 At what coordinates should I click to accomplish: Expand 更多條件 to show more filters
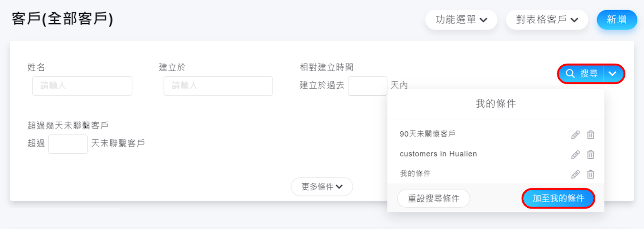(322, 187)
